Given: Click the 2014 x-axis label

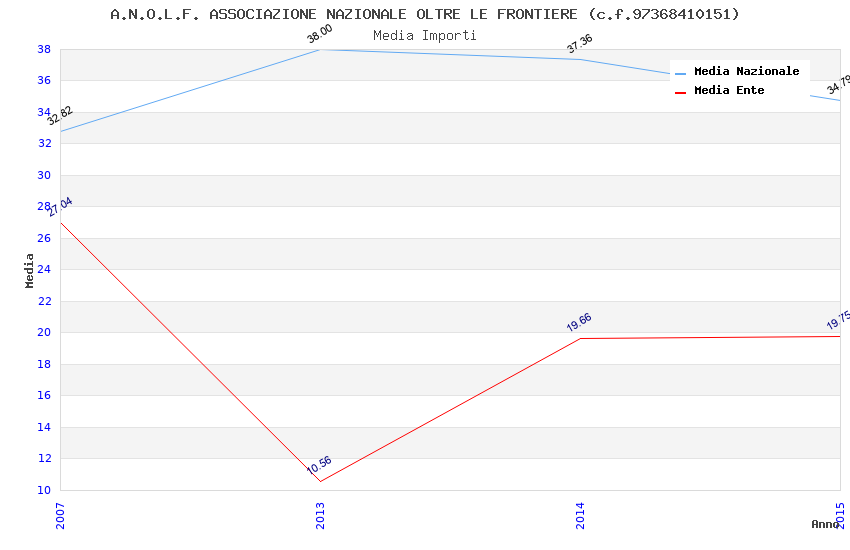Looking at the screenshot, I should pos(580,515).
